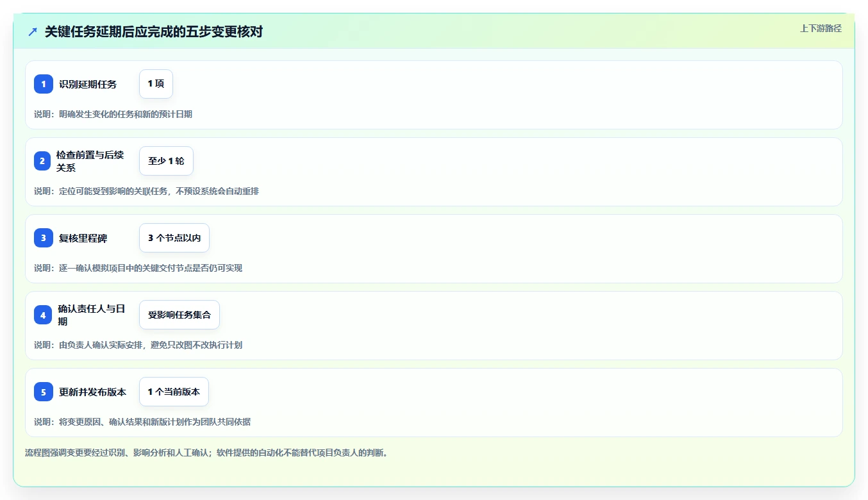868x500 pixels.
Task: Click the 复核里程碑 step title
Action: (x=83, y=238)
